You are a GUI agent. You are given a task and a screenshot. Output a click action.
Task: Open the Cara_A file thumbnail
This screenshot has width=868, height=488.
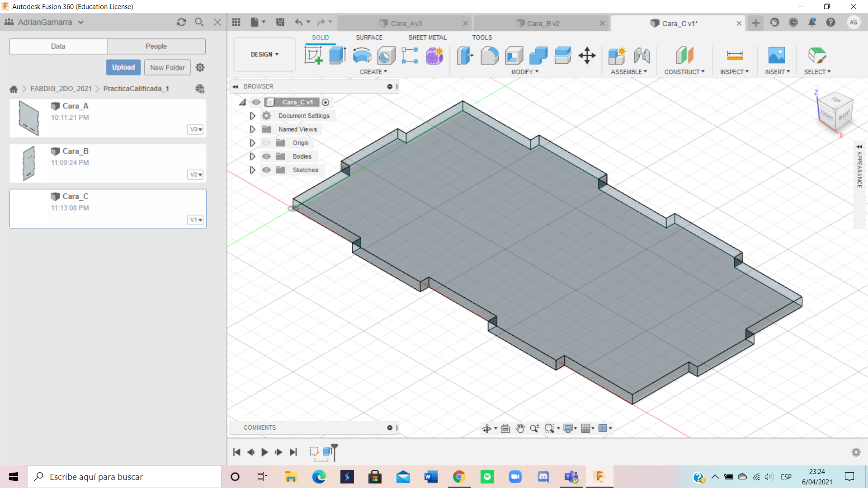coord(29,118)
